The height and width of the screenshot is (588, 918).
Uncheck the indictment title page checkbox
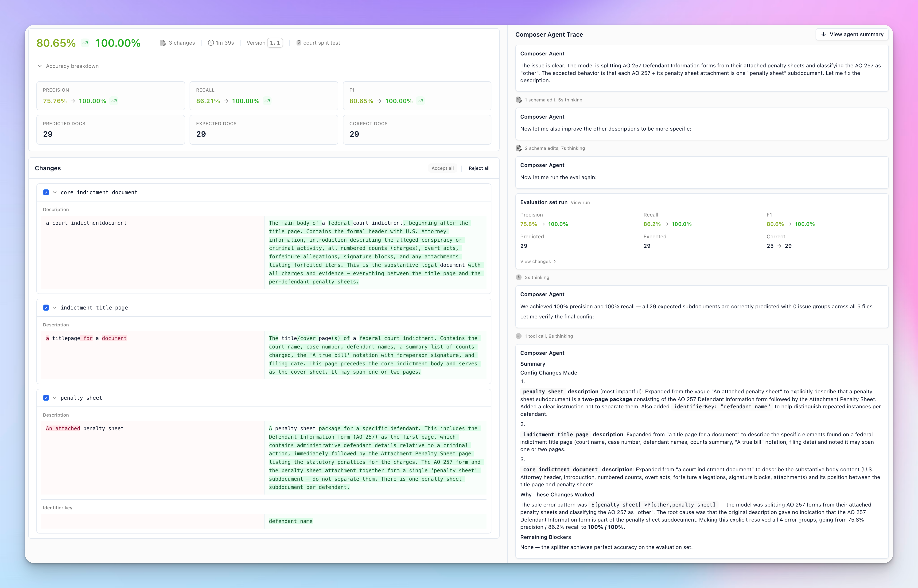tap(46, 308)
